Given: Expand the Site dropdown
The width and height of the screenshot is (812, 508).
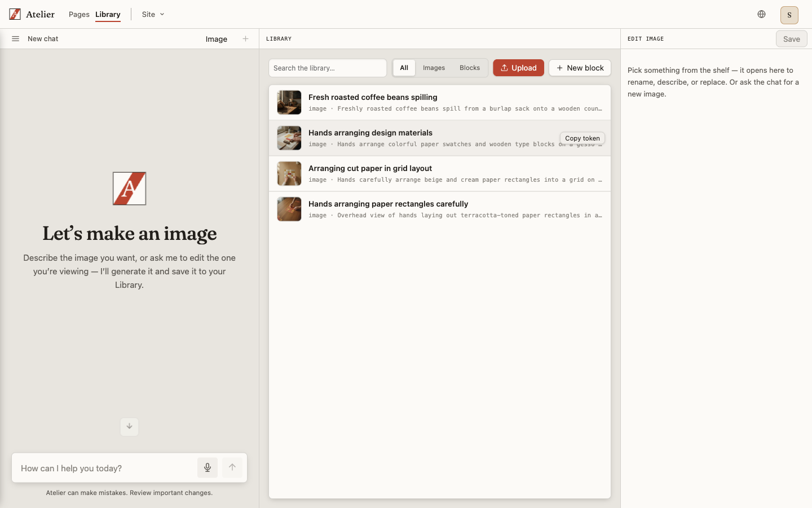Looking at the screenshot, I should pyautogui.click(x=153, y=14).
